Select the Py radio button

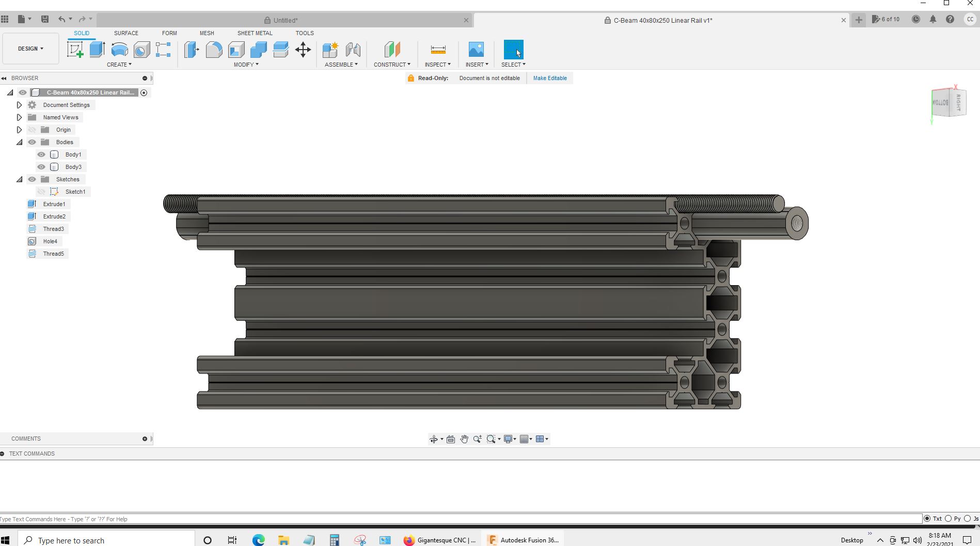click(x=948, y=519)
